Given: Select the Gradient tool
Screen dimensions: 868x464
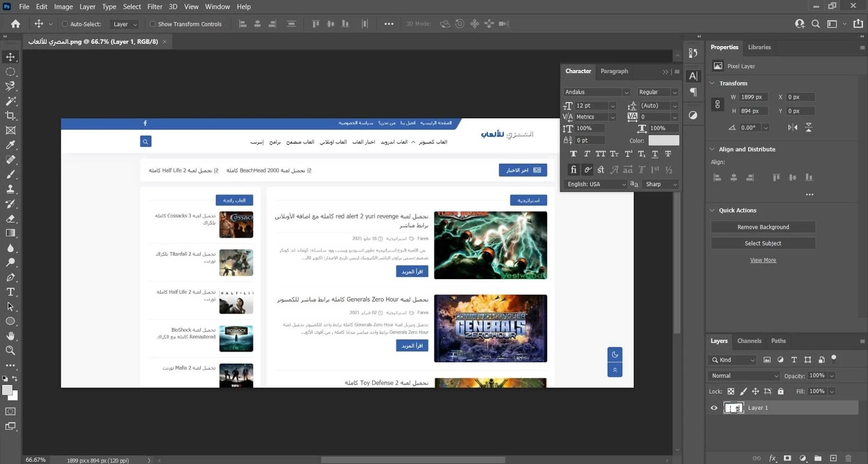Looking at the screenshot, I should click(10, 233).
